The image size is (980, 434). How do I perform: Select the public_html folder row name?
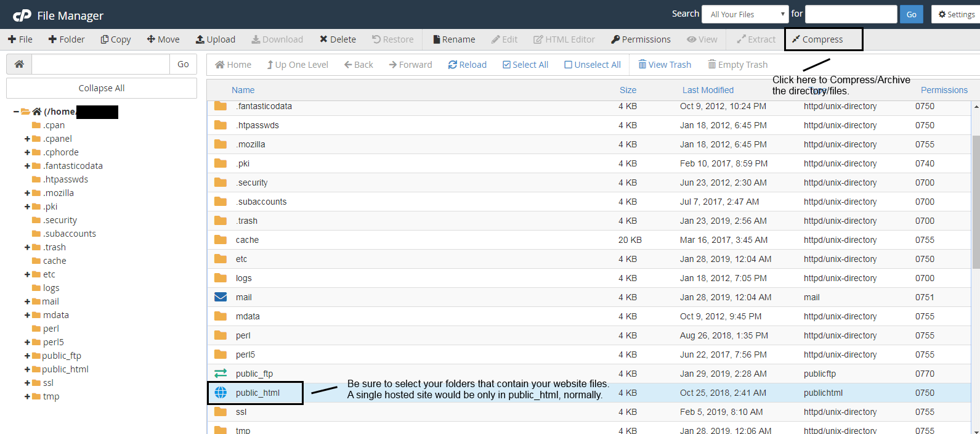point(257,393)
